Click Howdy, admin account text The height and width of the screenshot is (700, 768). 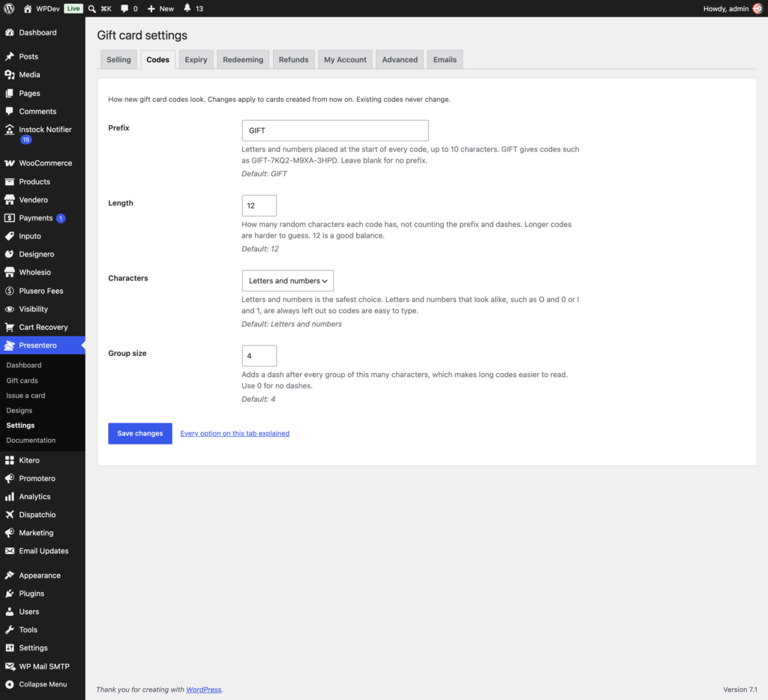click(726, 8)
